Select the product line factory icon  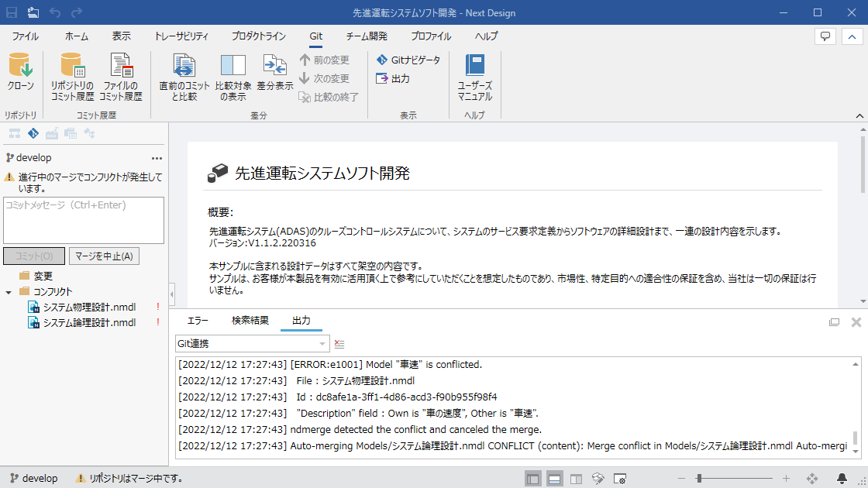coord(52,133)
